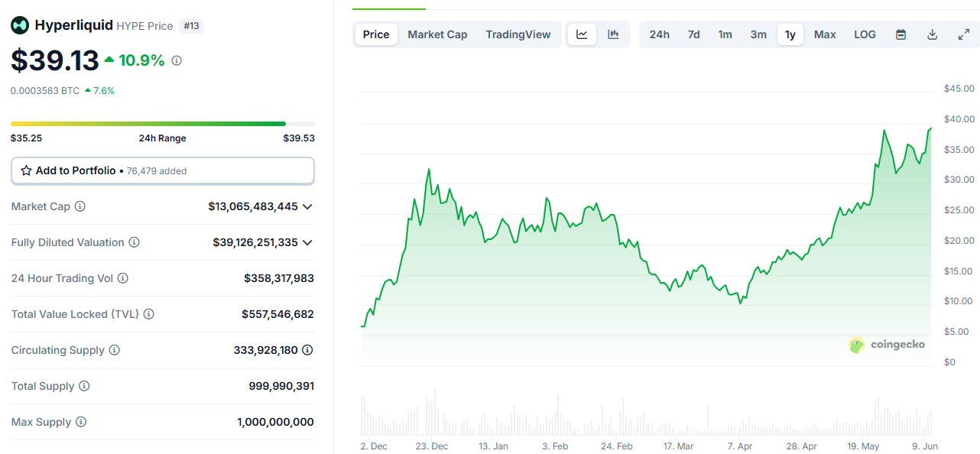Expand the Market Cap value chevron
The height and width of the screenshot is (454, 980).
[307, 206]
